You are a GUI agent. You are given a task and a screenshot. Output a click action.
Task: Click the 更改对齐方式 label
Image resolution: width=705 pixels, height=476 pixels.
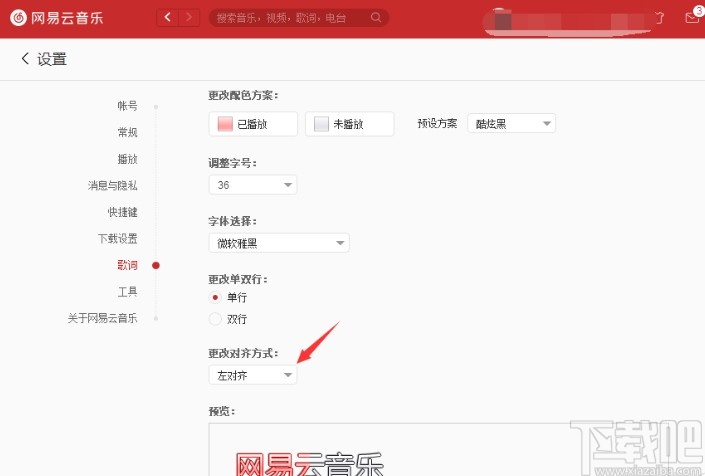pos(243,353)
